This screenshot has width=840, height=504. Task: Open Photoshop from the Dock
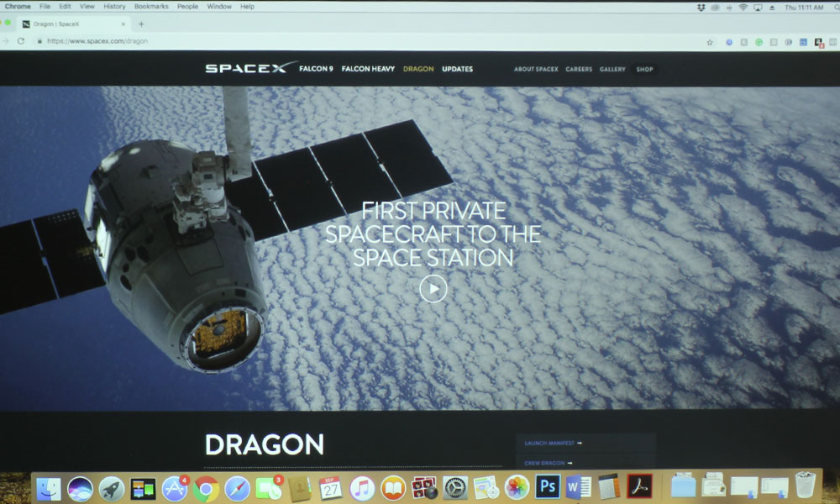[x=548, y=487]
